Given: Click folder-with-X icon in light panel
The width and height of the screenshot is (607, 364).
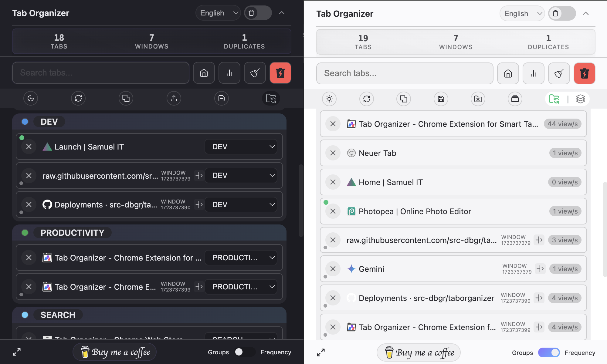Looking at the screenshot, I should tap(478, 99).
